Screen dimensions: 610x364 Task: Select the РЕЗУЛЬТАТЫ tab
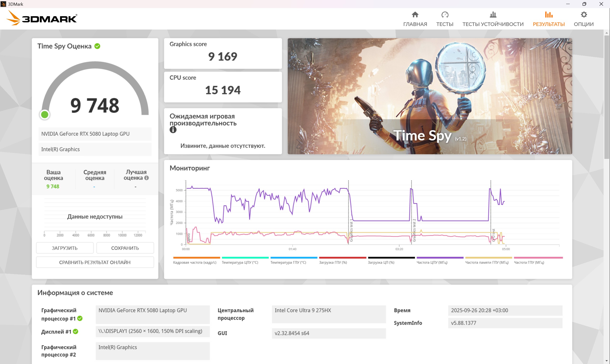click(549, 19)
